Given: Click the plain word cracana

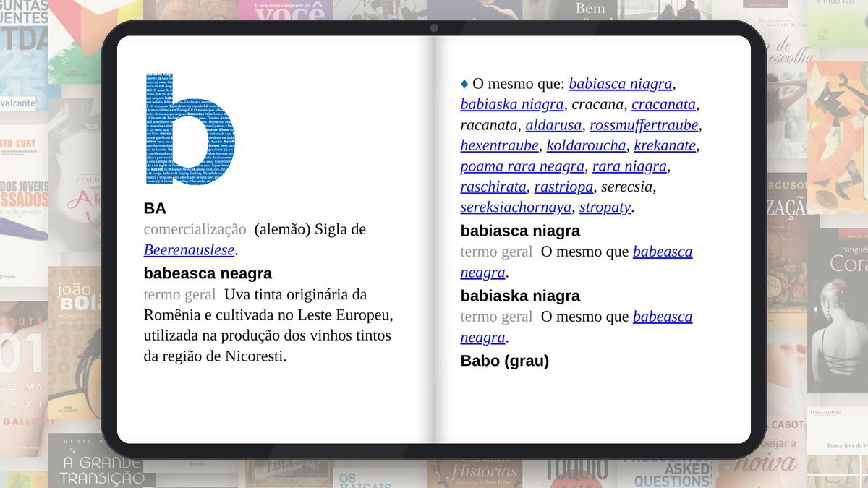Looking at the screenshot, I should (x=597, y=104).
